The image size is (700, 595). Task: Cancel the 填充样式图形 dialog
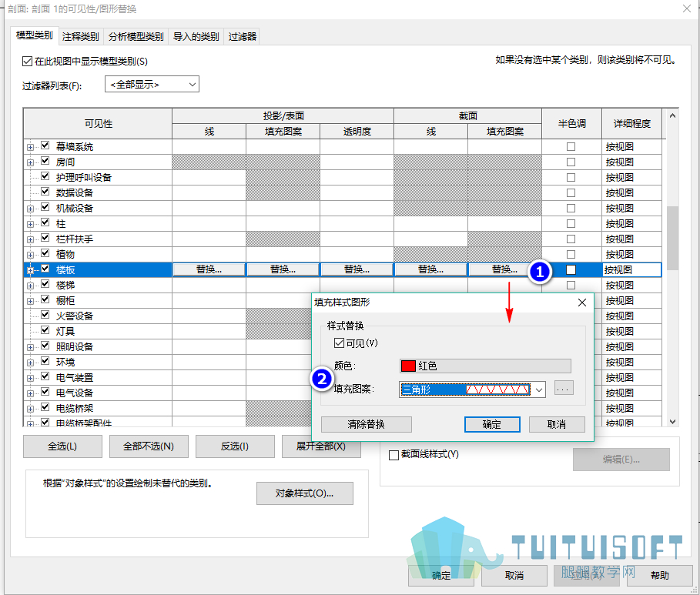pos(557,424)
